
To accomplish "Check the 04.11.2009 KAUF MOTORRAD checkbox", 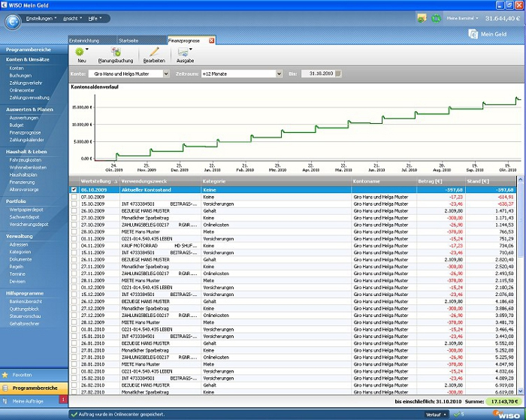I will coord(74,246).
